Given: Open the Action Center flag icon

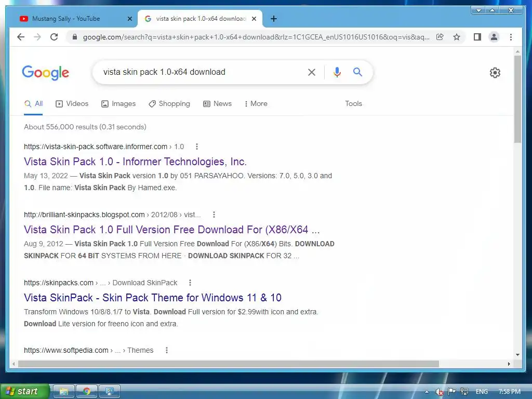Looking at the screenshot, I should tap(451, 392).
